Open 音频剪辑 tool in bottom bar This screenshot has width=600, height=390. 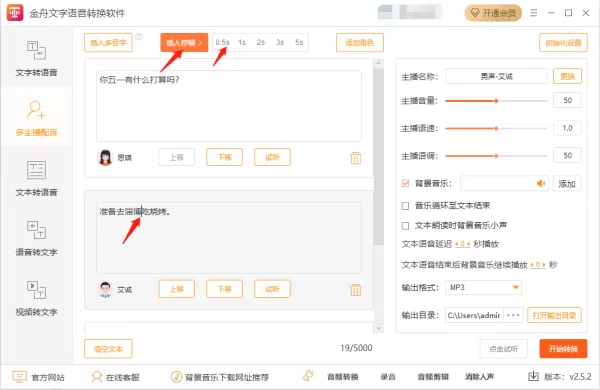(433, 377)
